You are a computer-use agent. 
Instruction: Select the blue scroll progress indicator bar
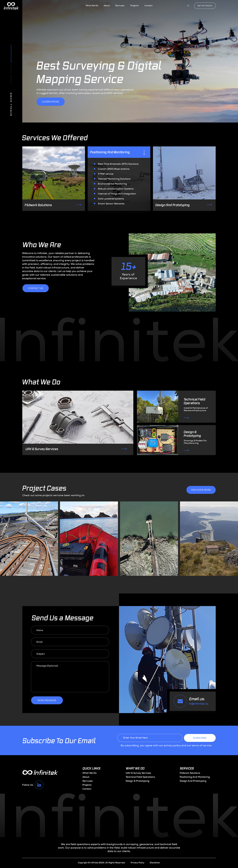tap(11, 54)
